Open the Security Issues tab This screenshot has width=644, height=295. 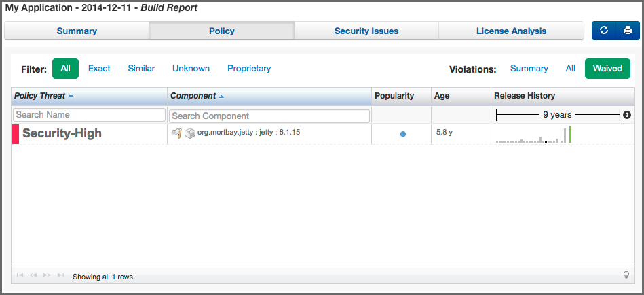tap(366, 31)
